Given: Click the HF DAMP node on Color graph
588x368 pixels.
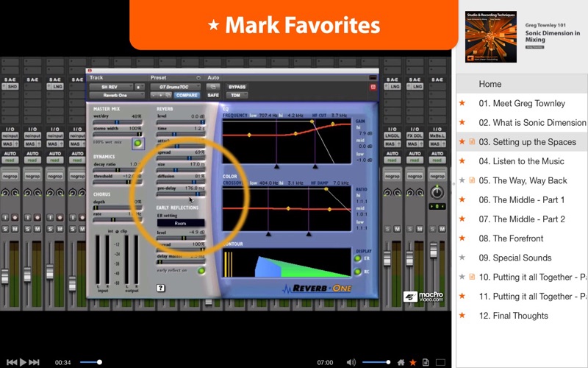Looking at the screenshot, I should [x=326, y=189].
